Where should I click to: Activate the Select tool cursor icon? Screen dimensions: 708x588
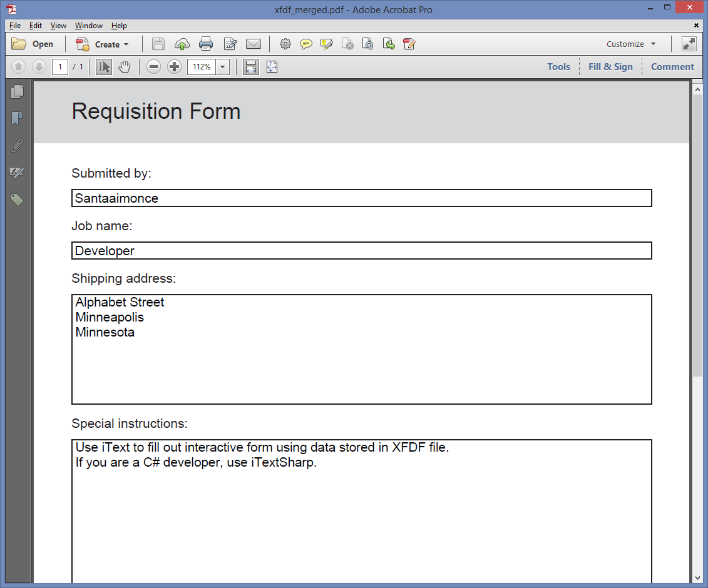[103, 67]
